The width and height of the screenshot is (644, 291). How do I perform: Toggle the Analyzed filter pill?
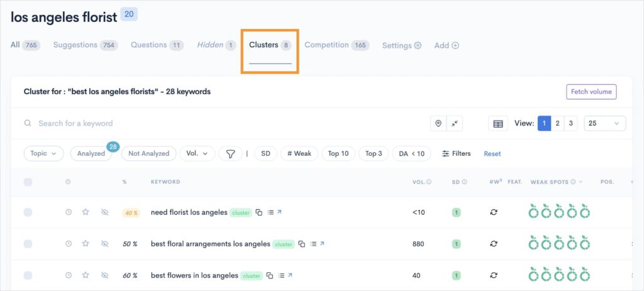pos(91,153)
